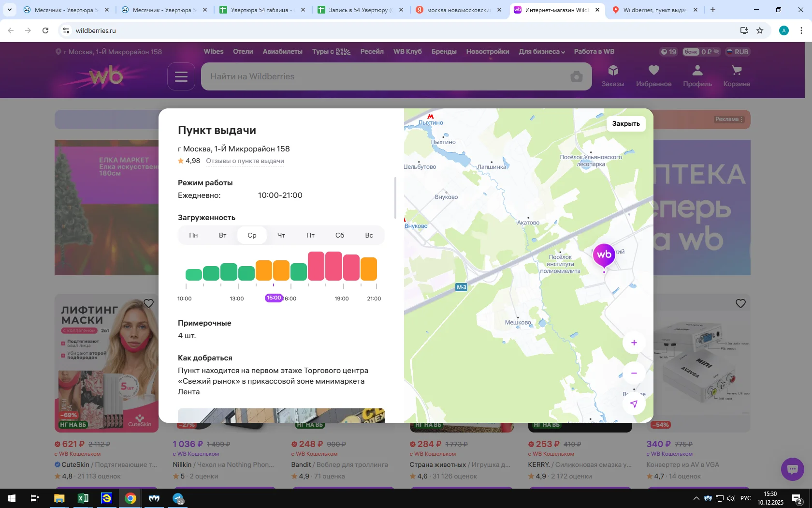Open Туры header link

[x=331, y=51]
